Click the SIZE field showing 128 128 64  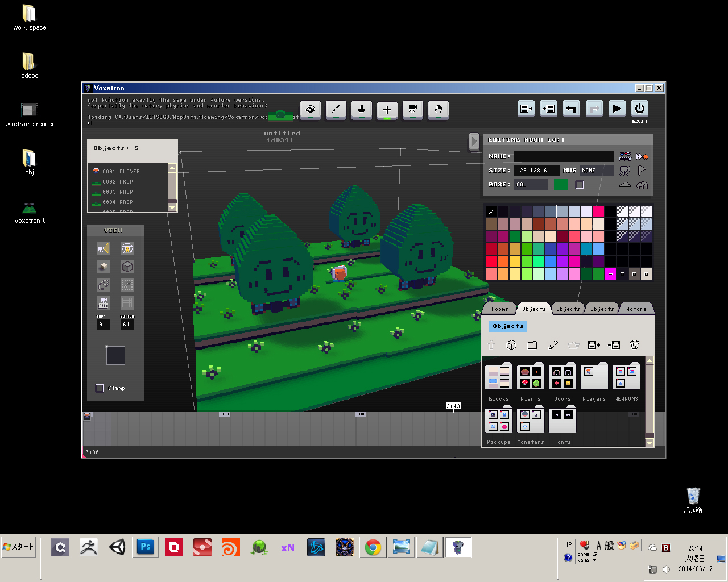click(537, 171)
